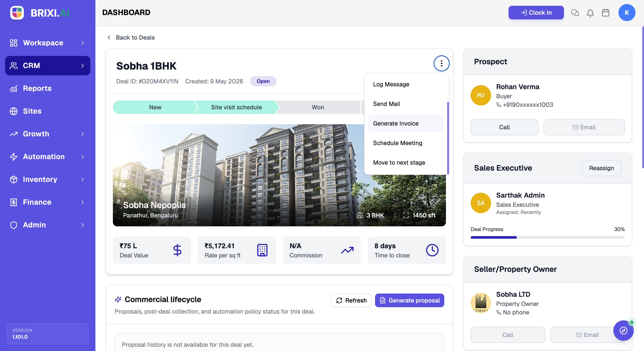
Task: Expand the Automation menu chevron
Action: (x=82, y=157)
